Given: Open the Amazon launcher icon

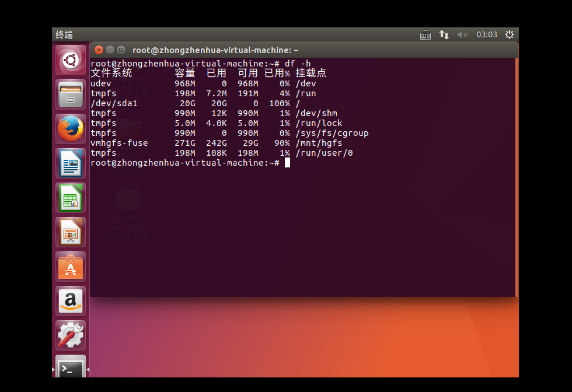Looking at the screenshot, I should [71, 301].
